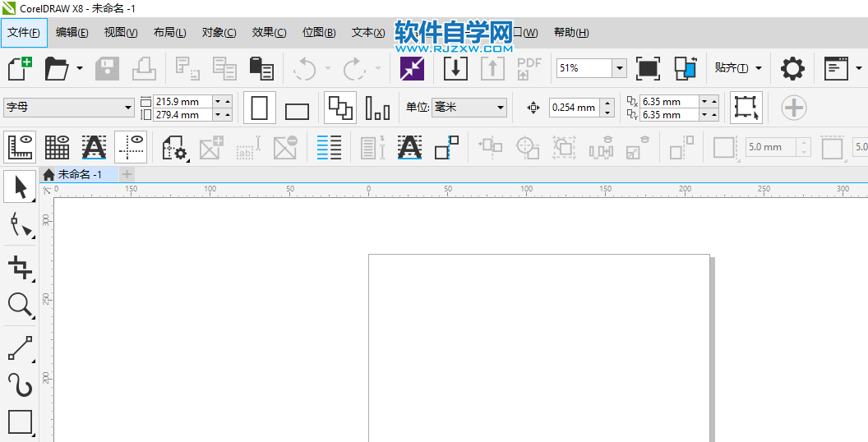Screen dimensions: 868x442
Task: Open a file with the folder icon
Action: [57, 68]
